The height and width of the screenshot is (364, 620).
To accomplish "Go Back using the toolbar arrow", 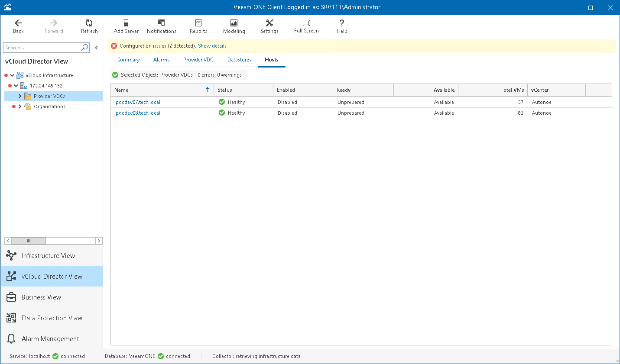I will tap(18, 26).
